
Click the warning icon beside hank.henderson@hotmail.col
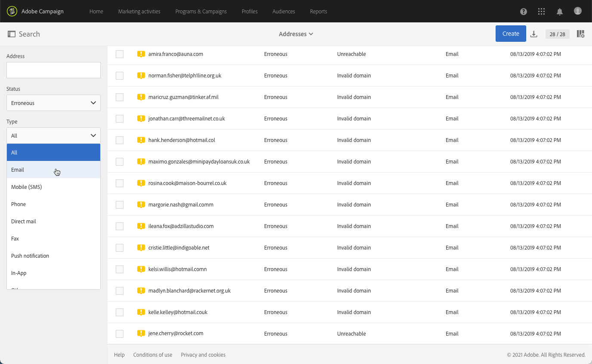(x=141, y=140)
